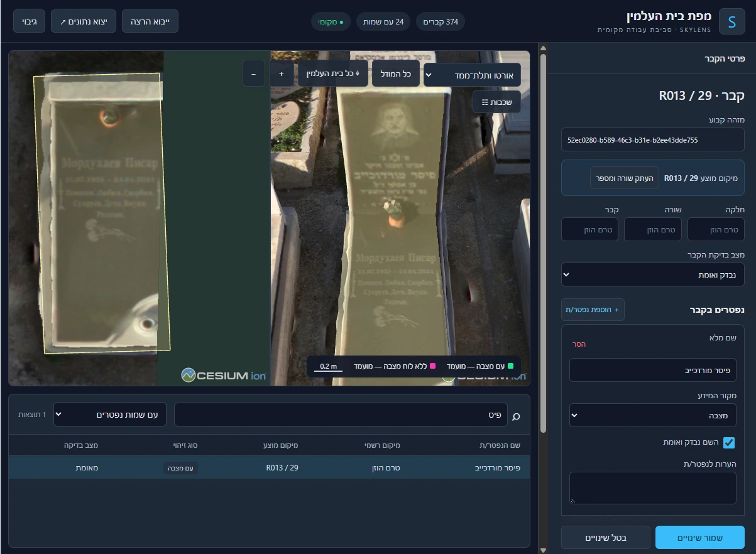Open the מצב בדיקת הקבר dropdown
The image size is (756, 554).
[x=652, y=275]
